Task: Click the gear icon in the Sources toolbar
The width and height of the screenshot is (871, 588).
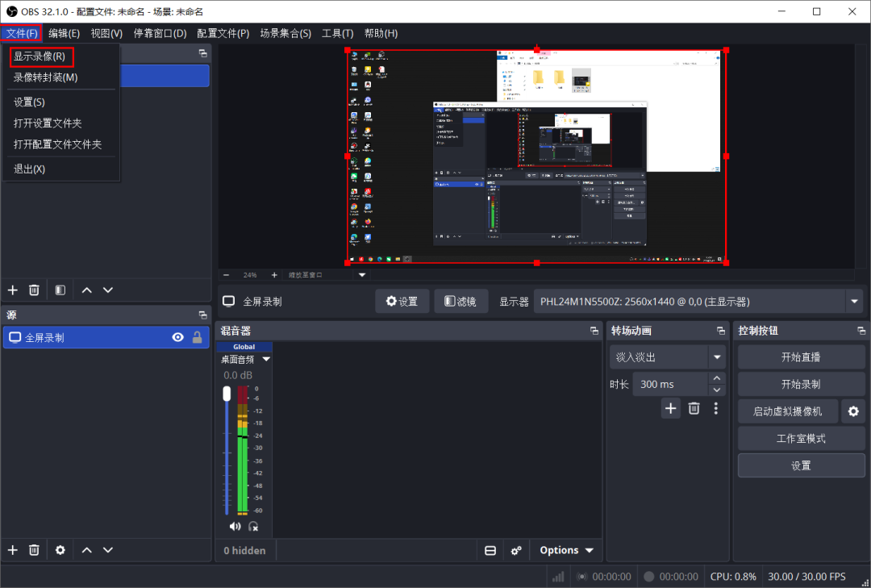Action: pyautogui.click(x=60, y=550)
